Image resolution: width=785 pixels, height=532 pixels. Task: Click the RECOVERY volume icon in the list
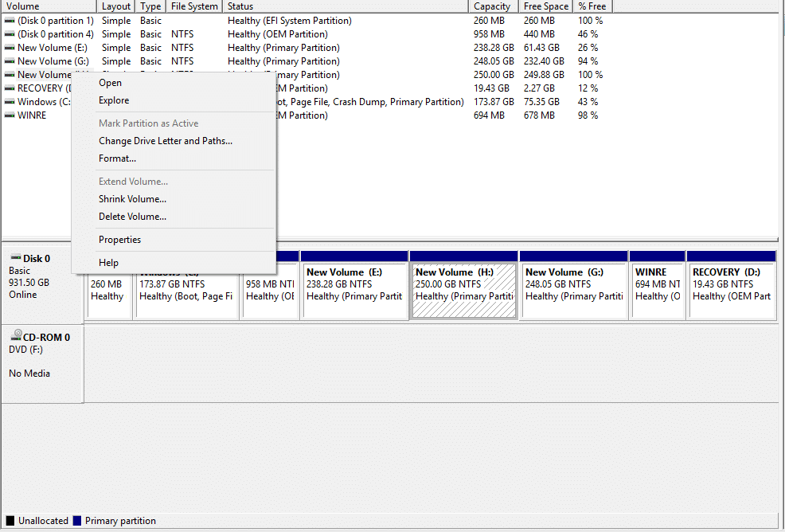tap(10, 88)
